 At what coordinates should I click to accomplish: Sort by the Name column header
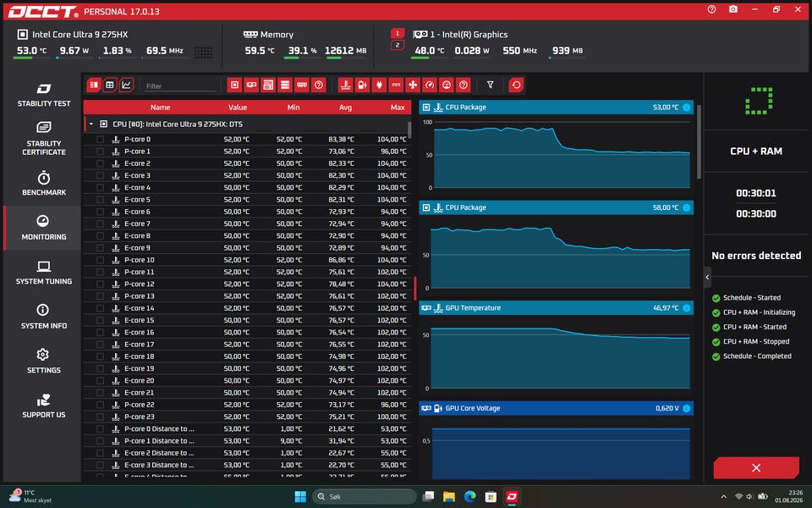pos(160,108)
